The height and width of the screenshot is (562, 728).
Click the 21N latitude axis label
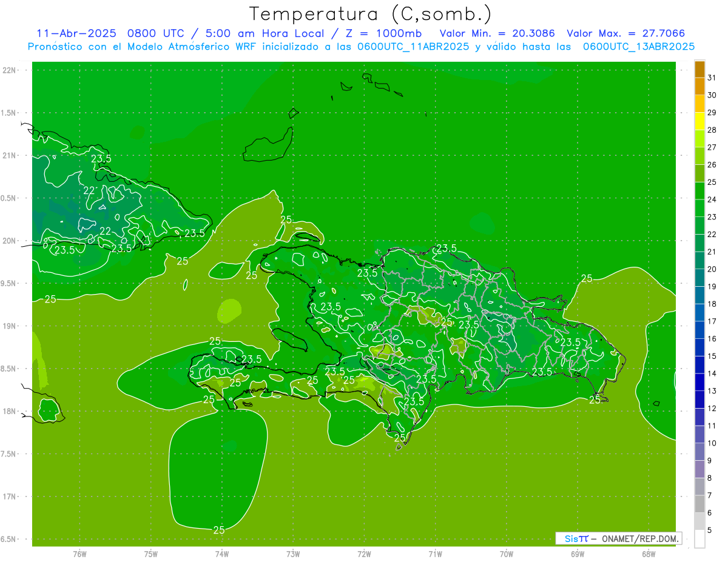click(x=9, y=155)
